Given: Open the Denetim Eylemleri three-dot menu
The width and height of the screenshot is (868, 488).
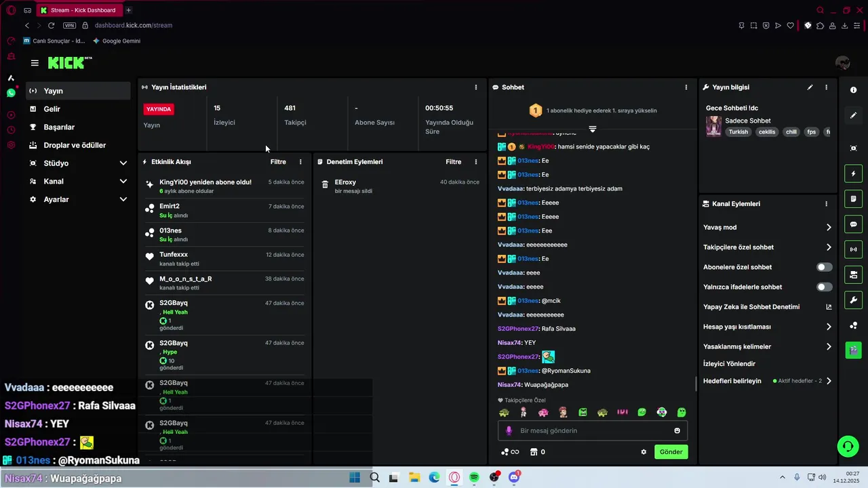Looking at the screenshot, I should tap(475, 162).
